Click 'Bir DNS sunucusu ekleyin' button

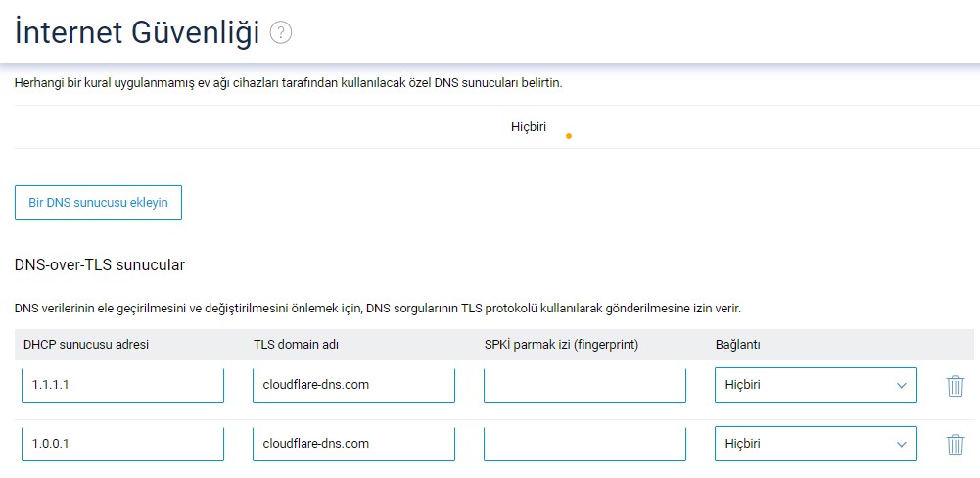98,203
